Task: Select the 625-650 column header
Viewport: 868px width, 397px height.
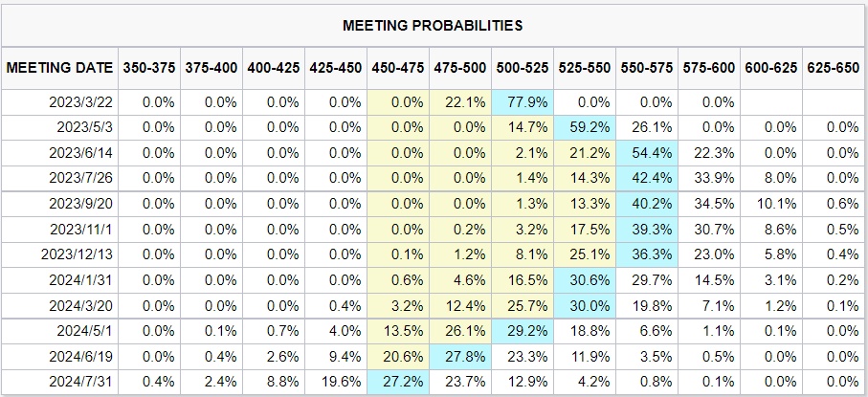Action: pyautogui.click(x=835, y=68)
